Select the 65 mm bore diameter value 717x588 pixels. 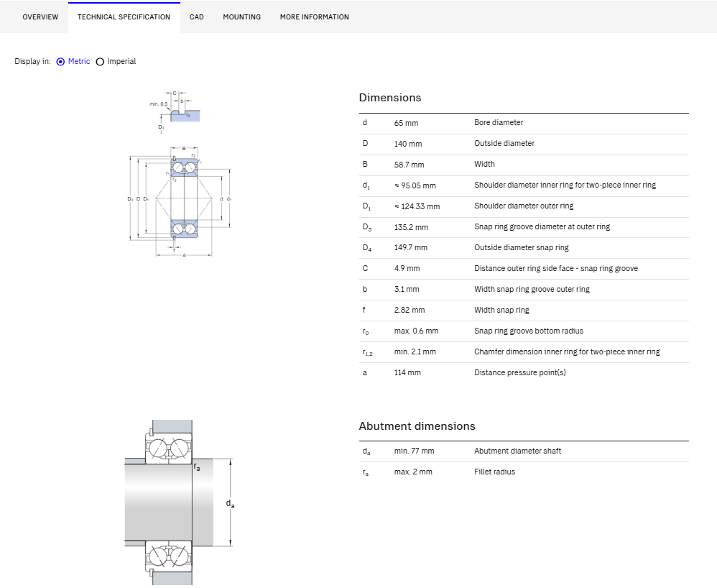(x=406, y=123)
